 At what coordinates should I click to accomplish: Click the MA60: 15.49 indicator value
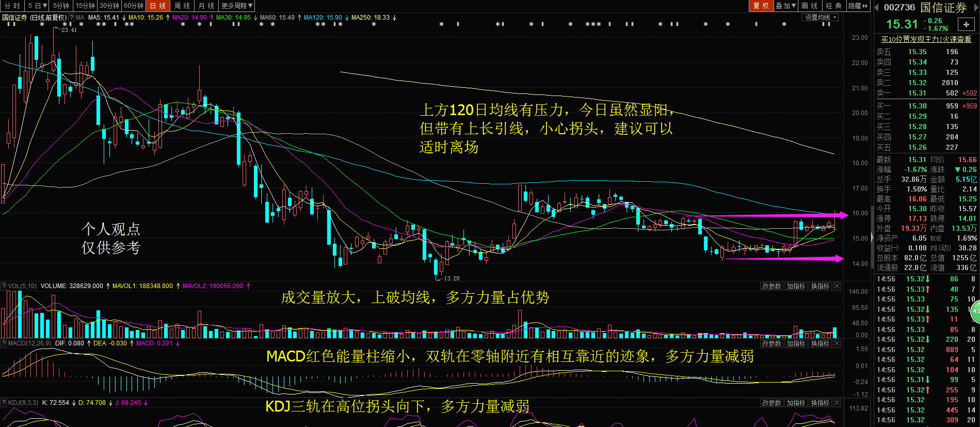[x=277, y=18]
